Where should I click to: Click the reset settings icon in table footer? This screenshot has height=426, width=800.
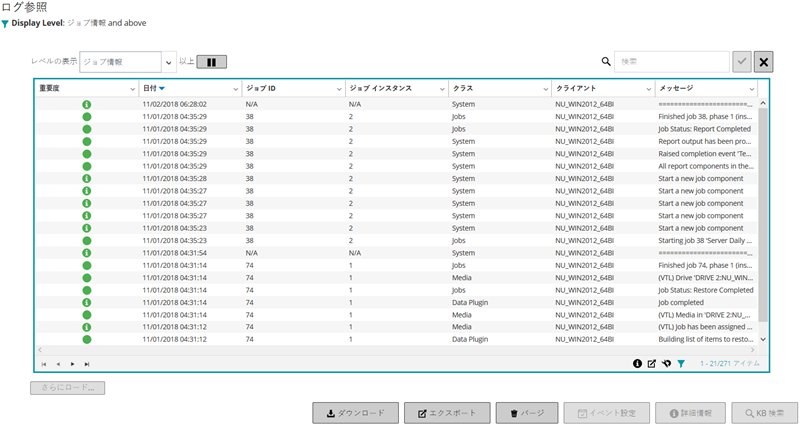[x=666, y=364]
